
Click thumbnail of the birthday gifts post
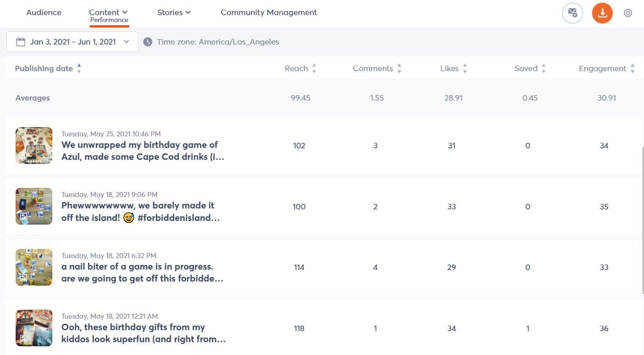34,328
